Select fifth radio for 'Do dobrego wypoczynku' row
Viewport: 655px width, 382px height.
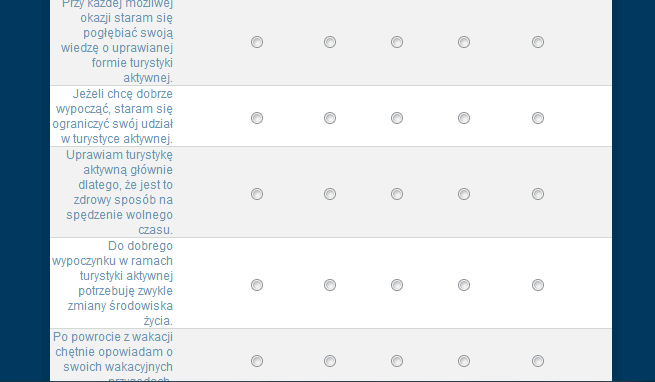(x=538, y=285)
